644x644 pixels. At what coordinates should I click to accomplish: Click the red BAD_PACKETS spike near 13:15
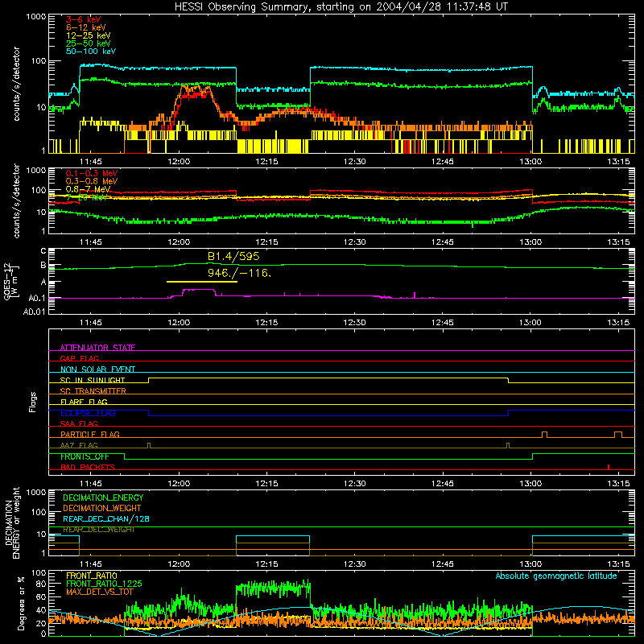(609, 467)
